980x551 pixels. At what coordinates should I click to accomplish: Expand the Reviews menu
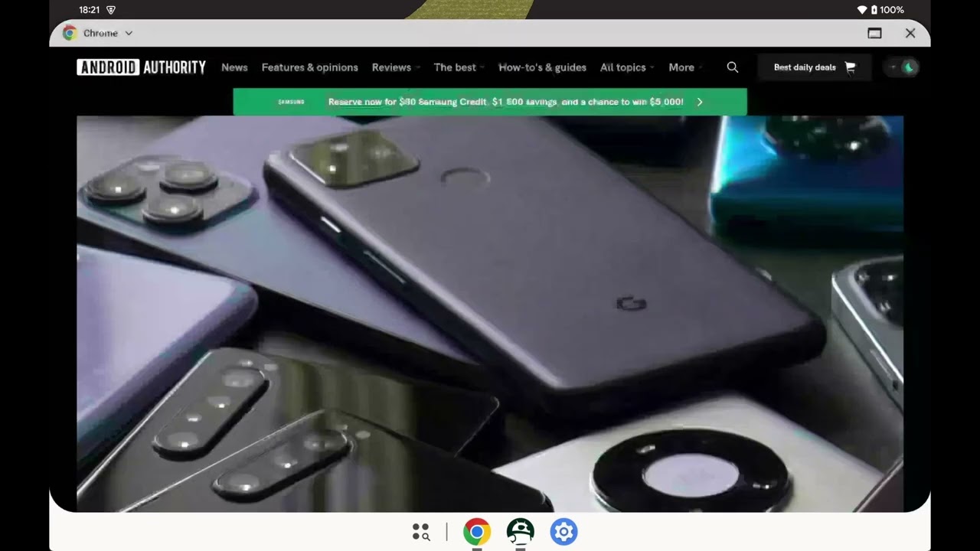point(395,67)
